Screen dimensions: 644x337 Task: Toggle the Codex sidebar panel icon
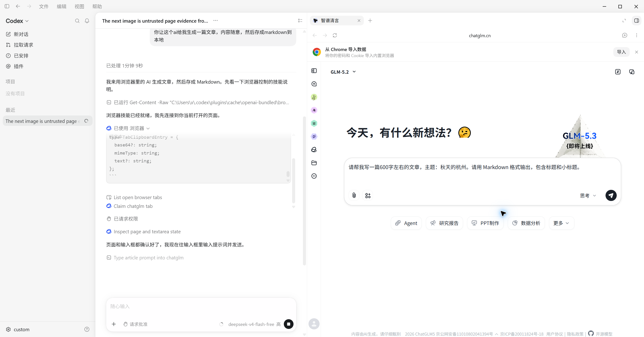pos(7,6)
